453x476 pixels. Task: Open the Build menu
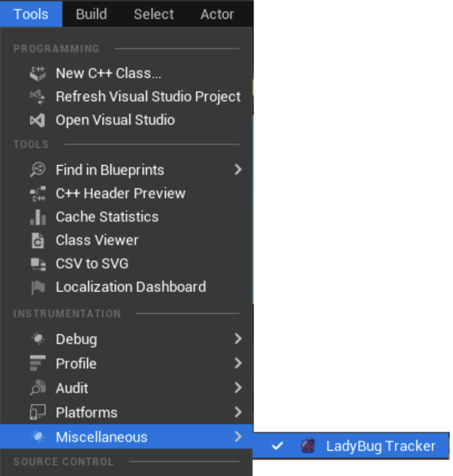[91, 14]
